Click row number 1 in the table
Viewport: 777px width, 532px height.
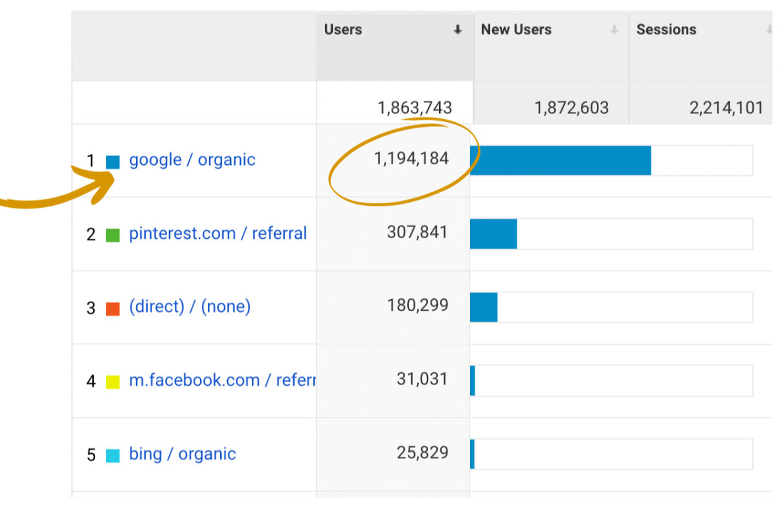click(x=91, y=161)
